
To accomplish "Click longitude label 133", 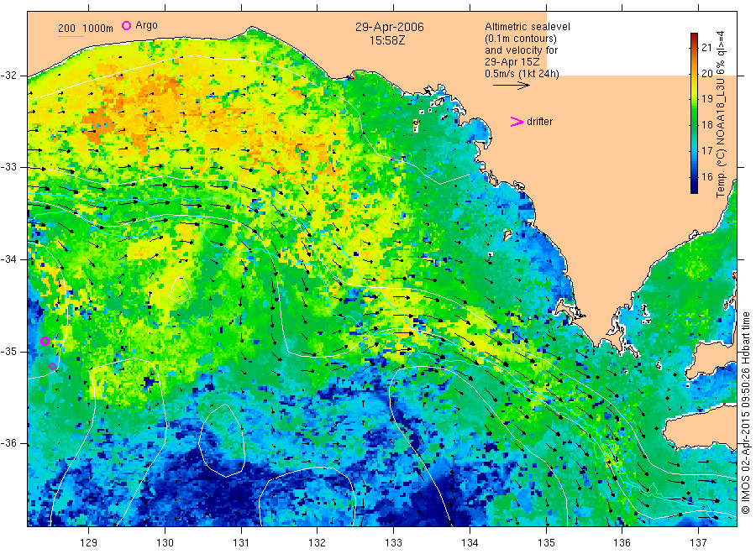I will click(x=393, y=543).
